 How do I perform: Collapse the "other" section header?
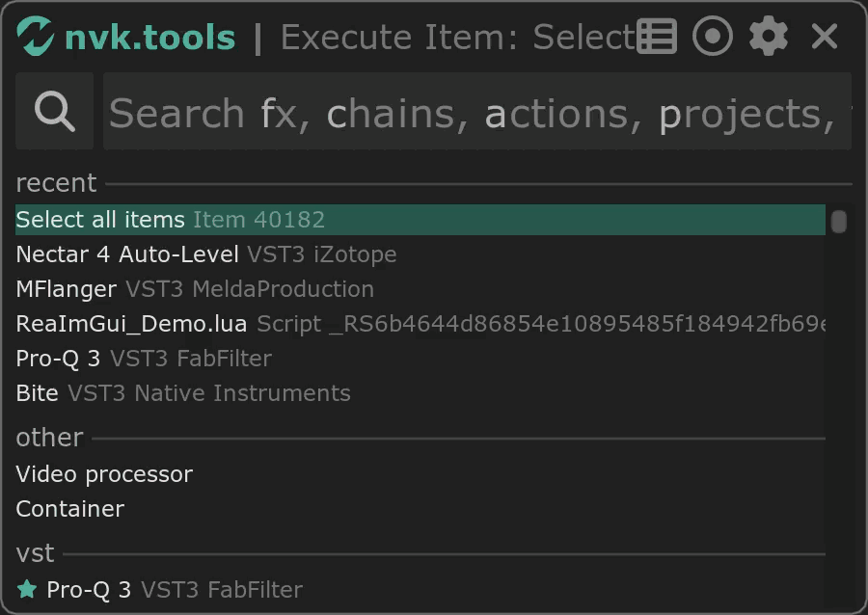coord(49,438)
